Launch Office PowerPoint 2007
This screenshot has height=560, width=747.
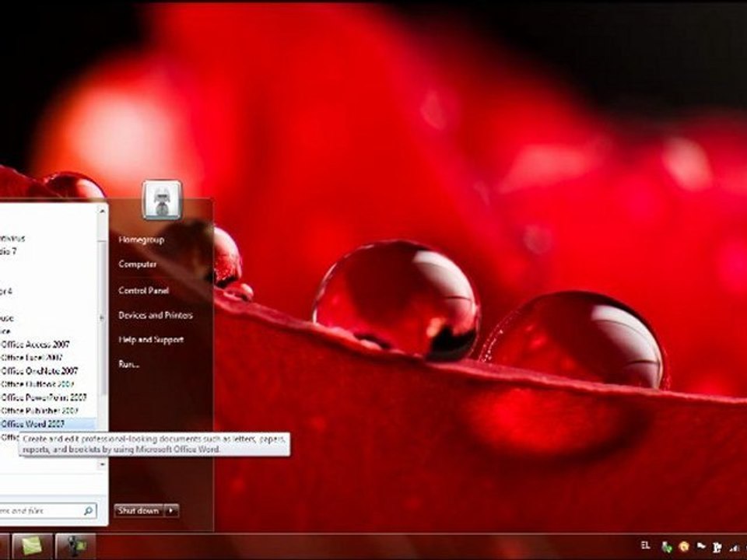44,397
